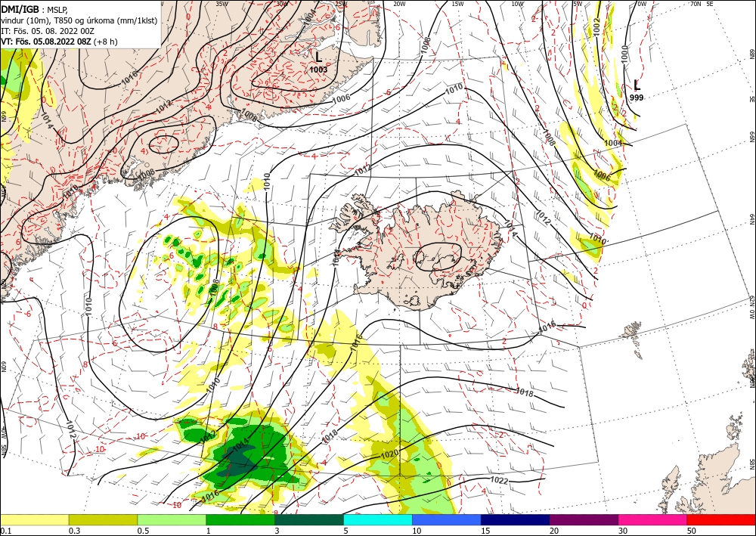Click the '70N' latitude label
756x536 pixels.
pos(696,4)
